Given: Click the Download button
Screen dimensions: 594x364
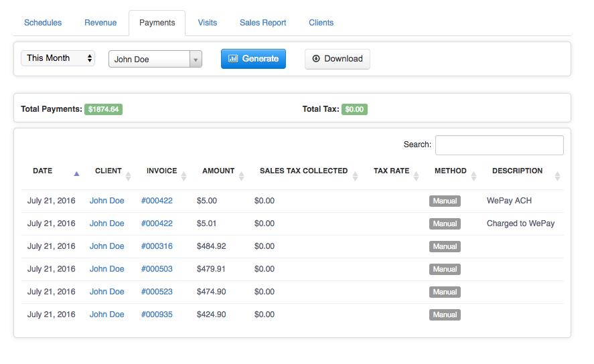Looking at the screenshot, I should click(337, 59).
